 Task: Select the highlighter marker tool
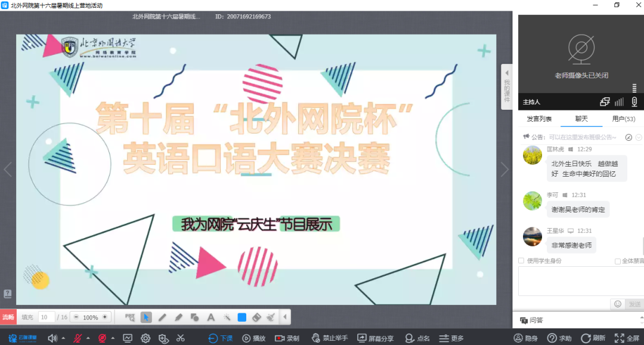coord(178,317)
